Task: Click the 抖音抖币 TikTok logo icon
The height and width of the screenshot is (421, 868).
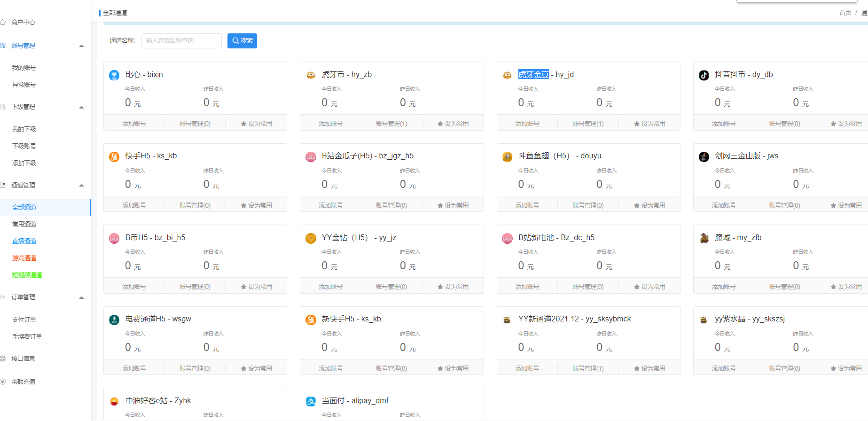Action: 704,75
